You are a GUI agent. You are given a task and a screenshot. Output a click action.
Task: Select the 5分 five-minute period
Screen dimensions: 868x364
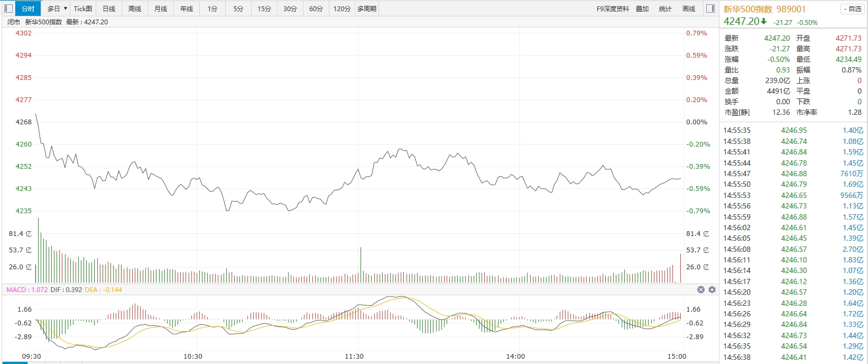click(238, 8)
